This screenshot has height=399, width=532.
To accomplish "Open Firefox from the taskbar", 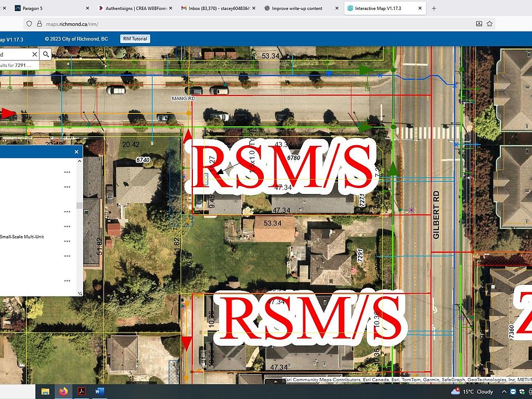I will 63,391.
